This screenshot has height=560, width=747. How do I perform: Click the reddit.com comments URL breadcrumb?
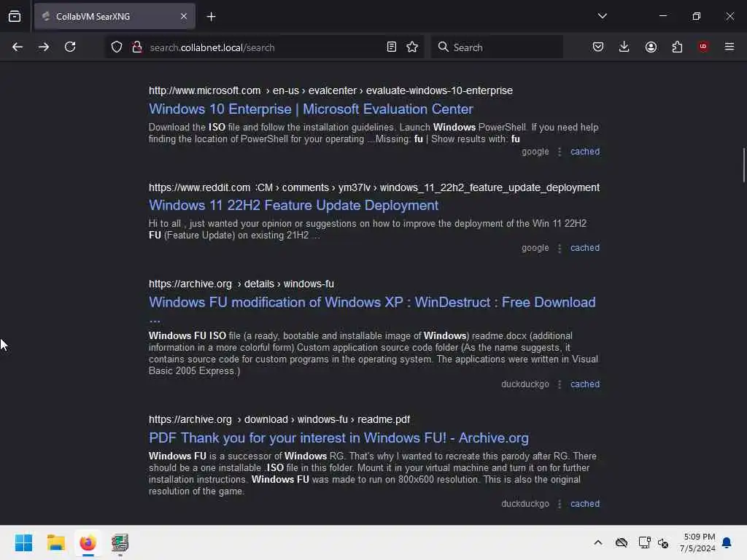click(374, 187)
